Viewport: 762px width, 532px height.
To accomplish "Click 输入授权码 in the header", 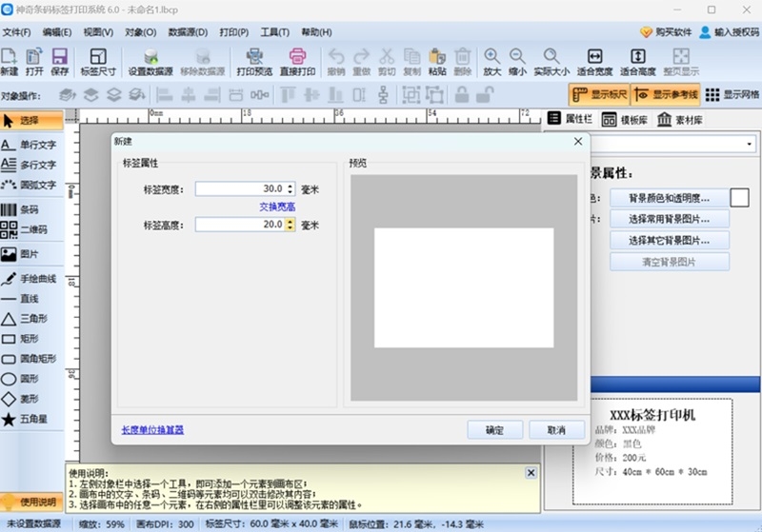I will point(730,32).
